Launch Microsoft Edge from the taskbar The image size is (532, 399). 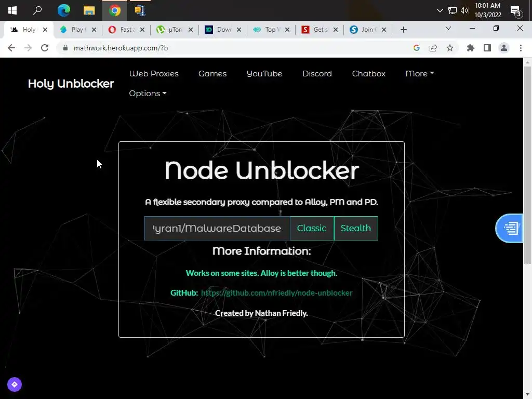click(63, 10)
